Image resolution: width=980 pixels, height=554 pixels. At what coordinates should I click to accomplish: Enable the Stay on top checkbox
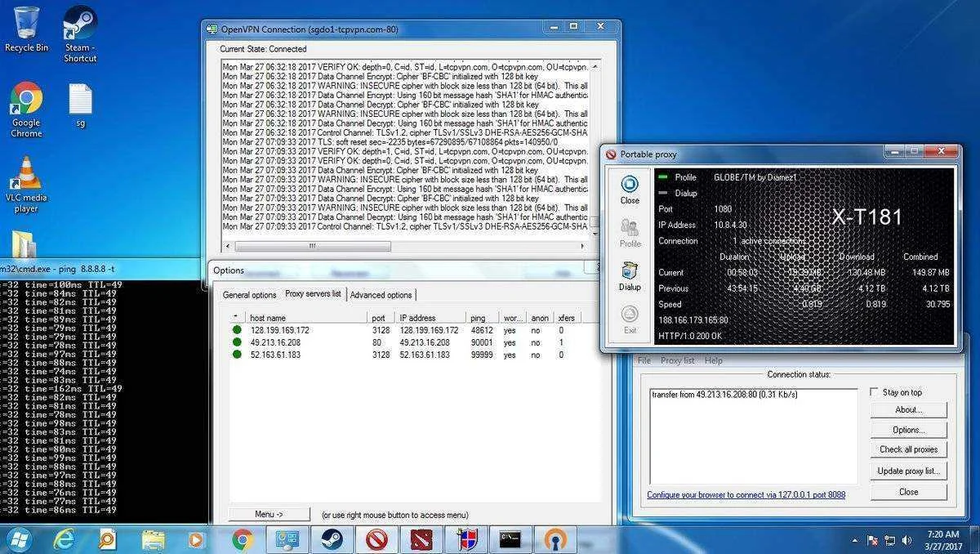pyautogui.click(x=875, y=392)
